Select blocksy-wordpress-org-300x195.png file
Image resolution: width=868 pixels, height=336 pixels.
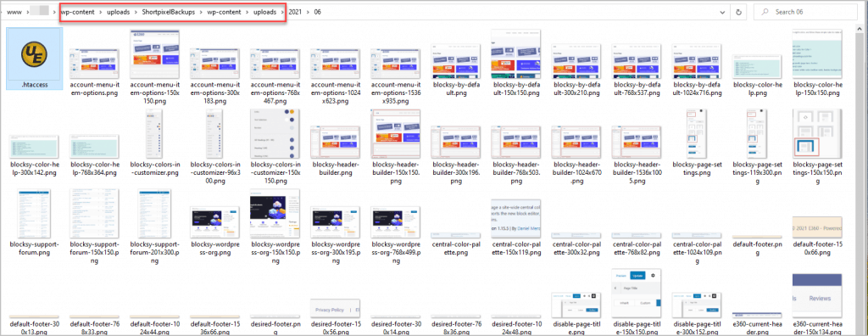pyautogui.click(x=336, y=223)
